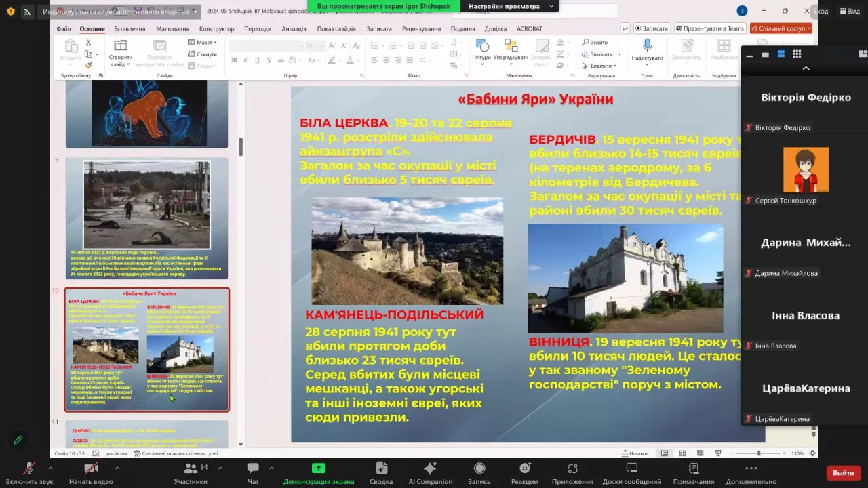Screen dimensions: 868x488
Task: Switch to slide sorter view in status bar
Action: 682,453
